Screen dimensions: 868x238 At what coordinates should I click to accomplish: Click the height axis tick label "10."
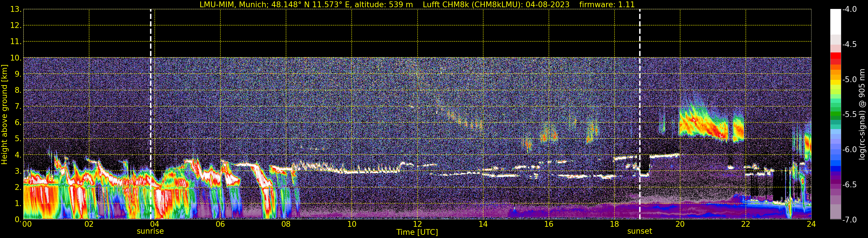[x=16, y=58]
